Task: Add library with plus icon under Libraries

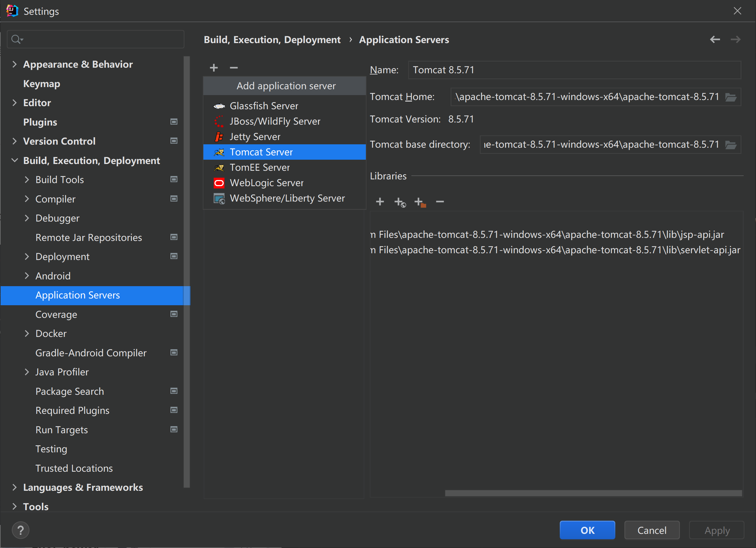Action: point(380,202)
